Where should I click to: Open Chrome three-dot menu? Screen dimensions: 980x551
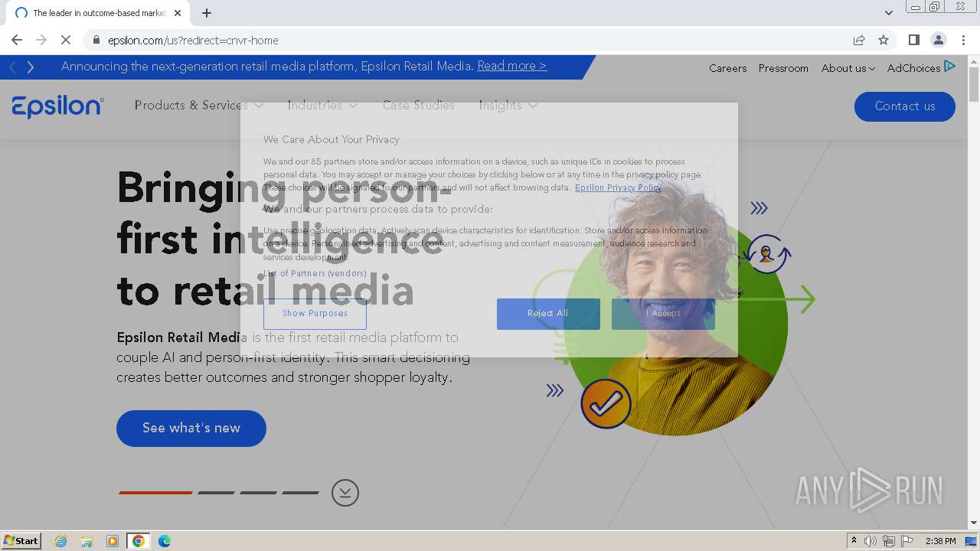coord(962,40)
